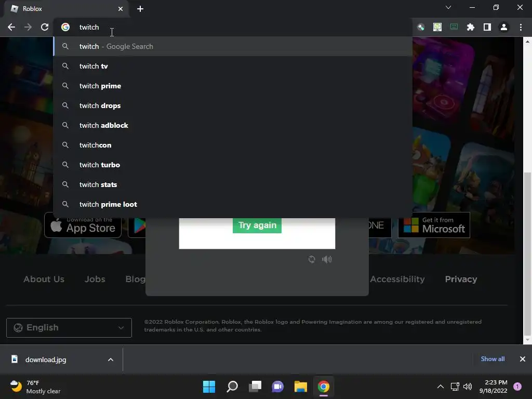Click the captcha audio speaker icon

click(x=327, y=260)
